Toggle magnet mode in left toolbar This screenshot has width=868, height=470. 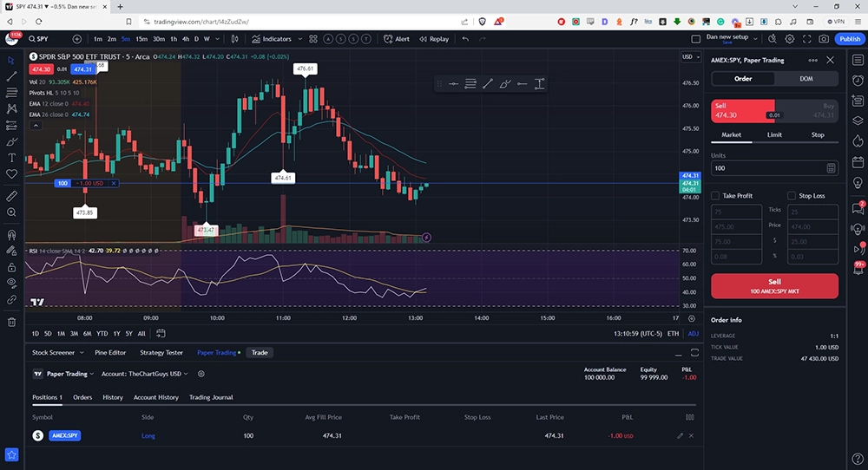click(x=11, y=234)
